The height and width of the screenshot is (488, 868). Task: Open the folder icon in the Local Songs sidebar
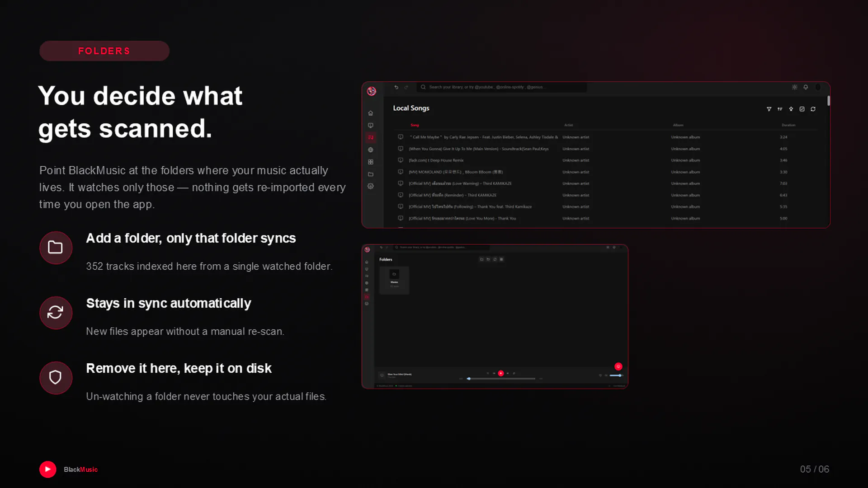click(371, 174)
